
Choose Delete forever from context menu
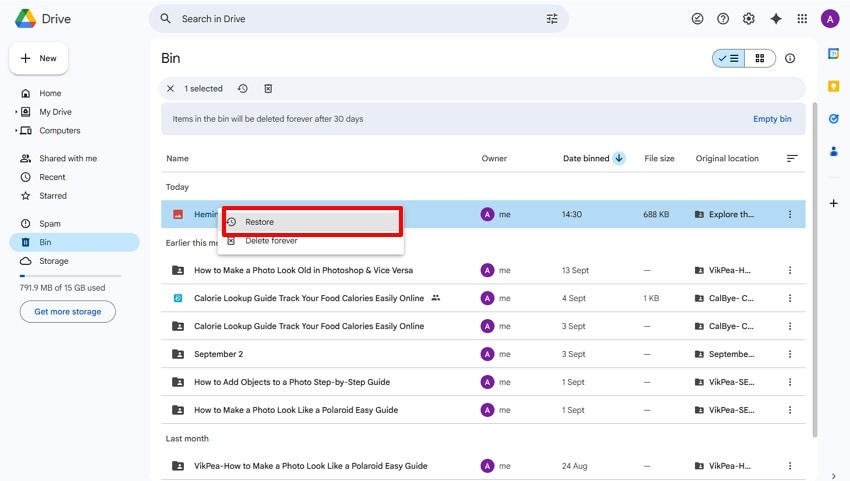[x=271, y=241]
